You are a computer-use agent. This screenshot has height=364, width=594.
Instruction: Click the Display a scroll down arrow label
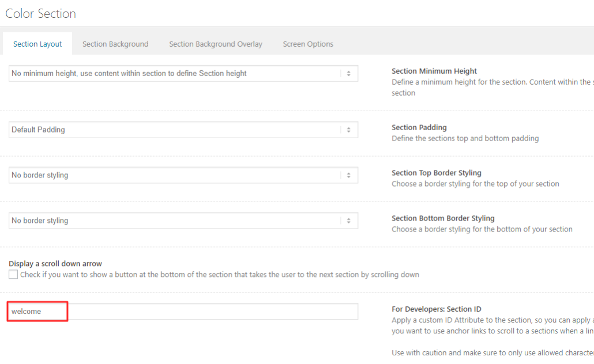coord(55,263)
